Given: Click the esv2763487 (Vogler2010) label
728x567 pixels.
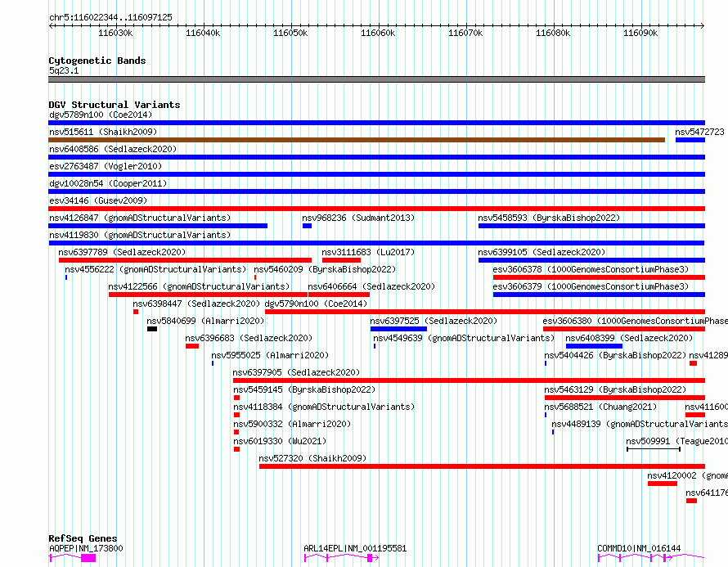Looking at the screenshot, I should (x=106, y=166).
